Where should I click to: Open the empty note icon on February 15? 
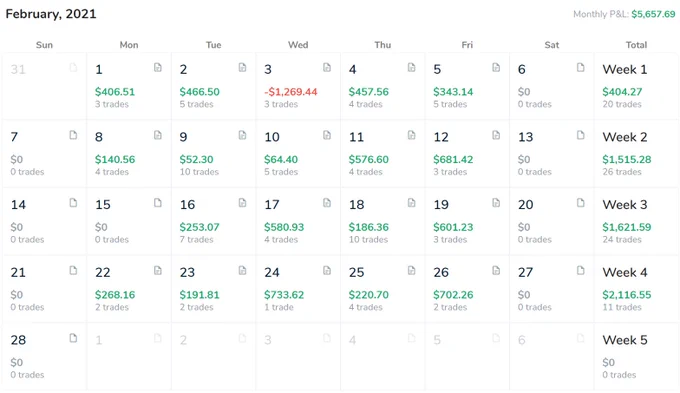click(x=158, y=203)
